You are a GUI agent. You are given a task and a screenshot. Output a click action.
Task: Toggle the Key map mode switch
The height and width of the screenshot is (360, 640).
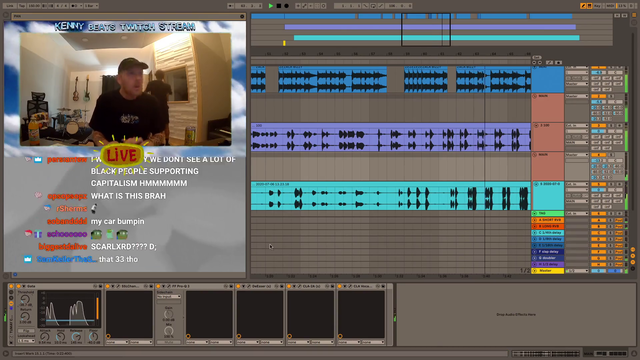(598, 6)
